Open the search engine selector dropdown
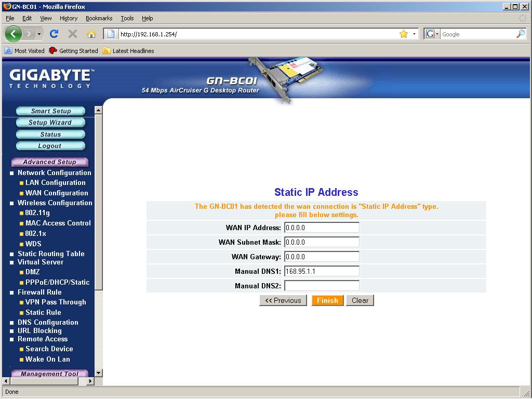 click(433, 34)
